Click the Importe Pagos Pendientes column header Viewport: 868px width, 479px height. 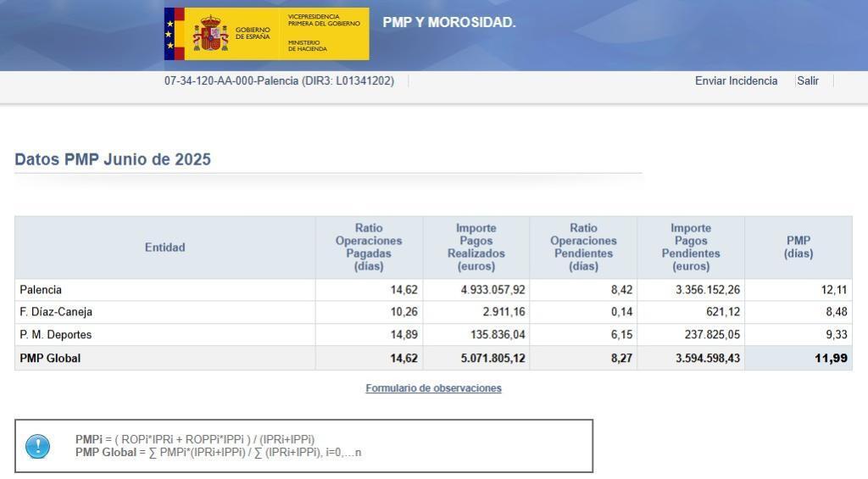[x=690, y=248]
